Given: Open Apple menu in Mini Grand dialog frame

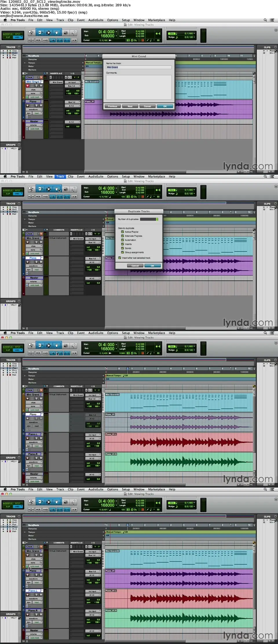Looking at the screenshot, I should tap(5, 20).
